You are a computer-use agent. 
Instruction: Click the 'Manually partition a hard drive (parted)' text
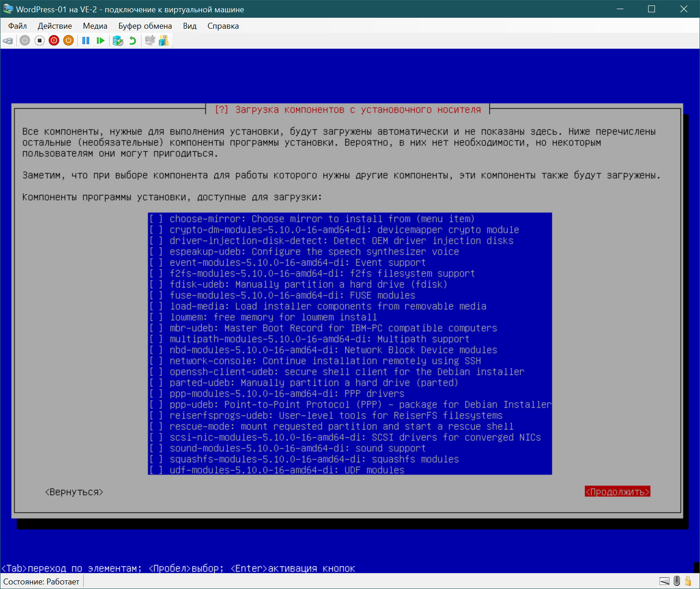349,383
